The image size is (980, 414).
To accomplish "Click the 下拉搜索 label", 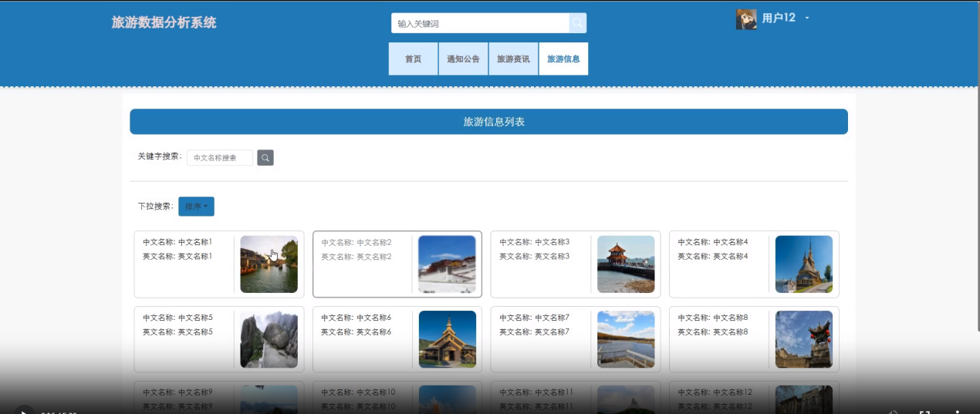I will pos(156,207).
